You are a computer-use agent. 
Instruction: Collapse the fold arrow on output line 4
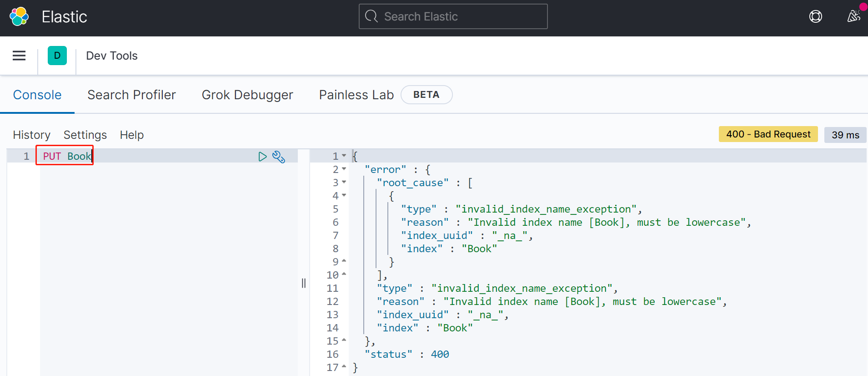pos(344,195)
